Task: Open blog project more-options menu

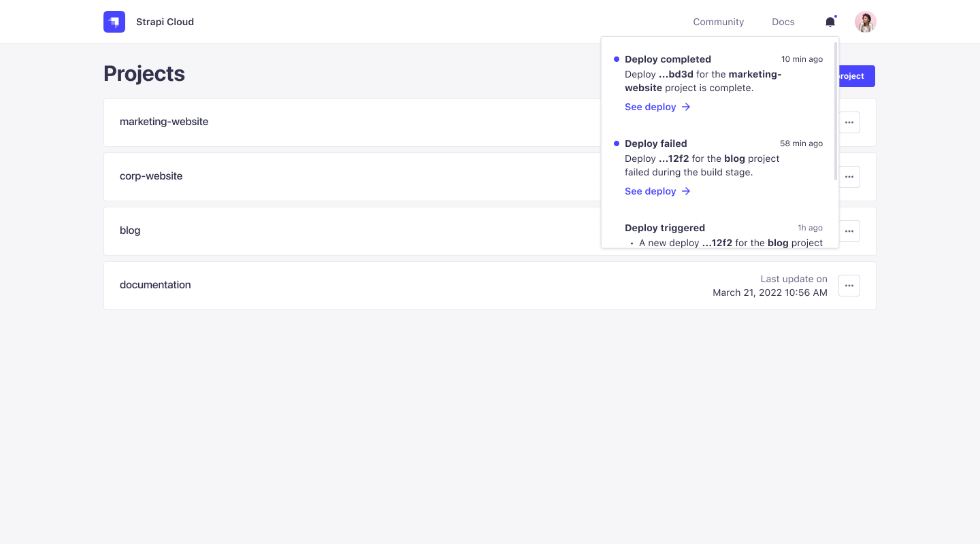Action: [849, 231]
